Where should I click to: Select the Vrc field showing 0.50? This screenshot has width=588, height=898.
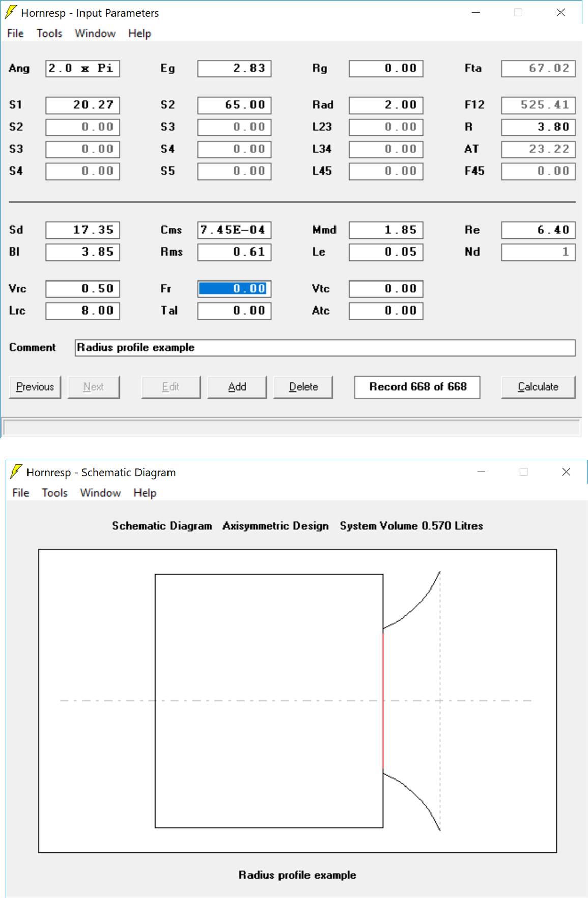coord(82,289)
